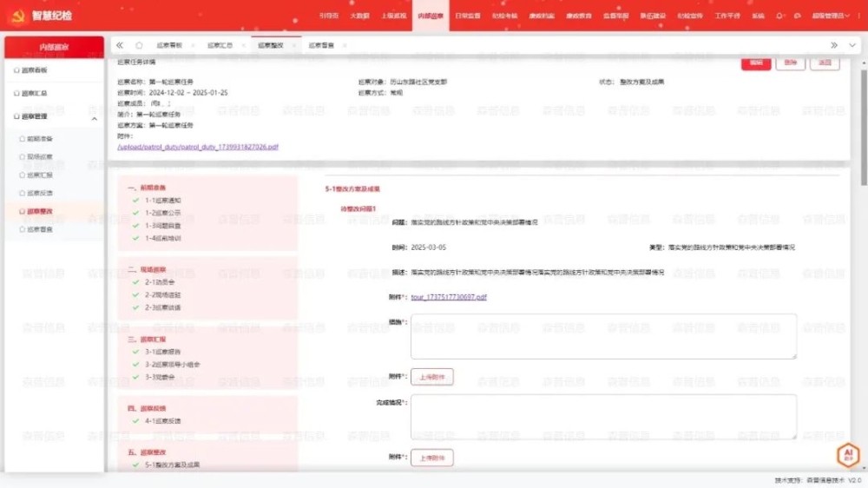Collapse the 巡察管理 sidebar group
Viewport: 868px width, 488px height.
[95, 116]
